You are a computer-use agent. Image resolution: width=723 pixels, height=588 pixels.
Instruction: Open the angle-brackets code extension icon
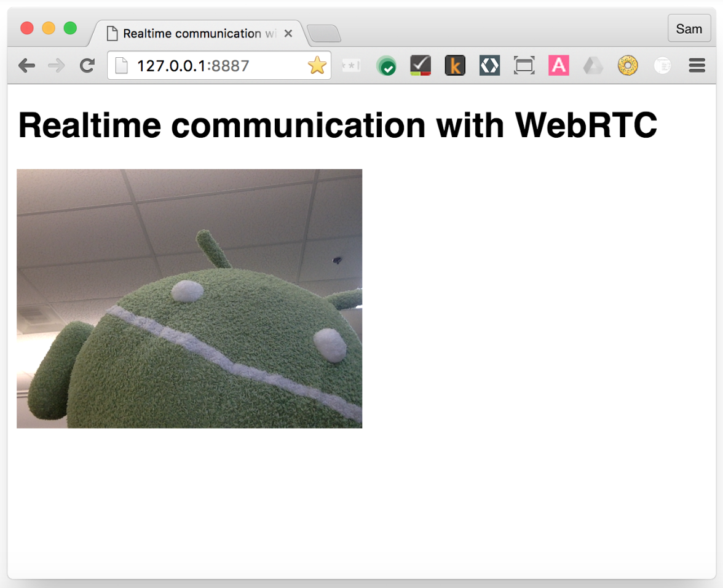(489, 65)
